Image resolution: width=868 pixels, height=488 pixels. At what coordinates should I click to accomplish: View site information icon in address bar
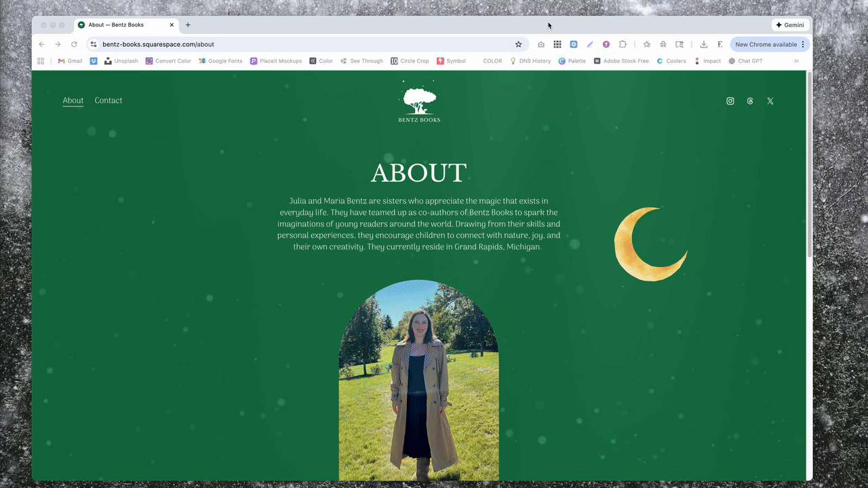coord(94,44)
